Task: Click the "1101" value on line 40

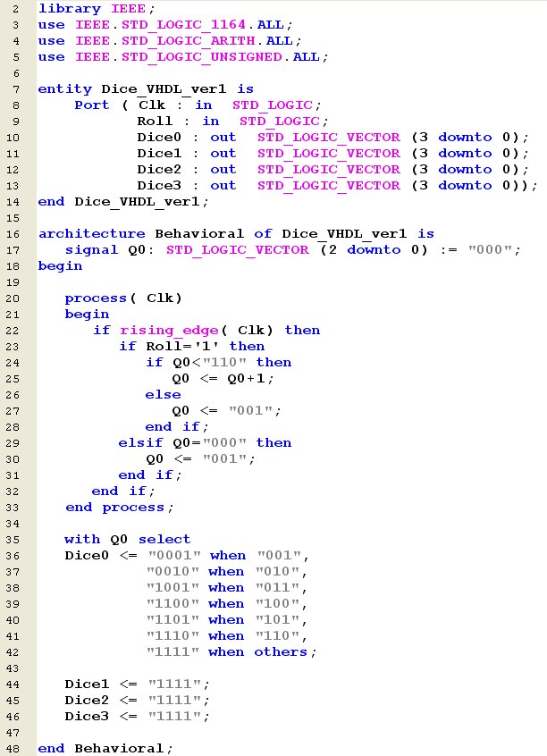Action: tap(173, 619)
